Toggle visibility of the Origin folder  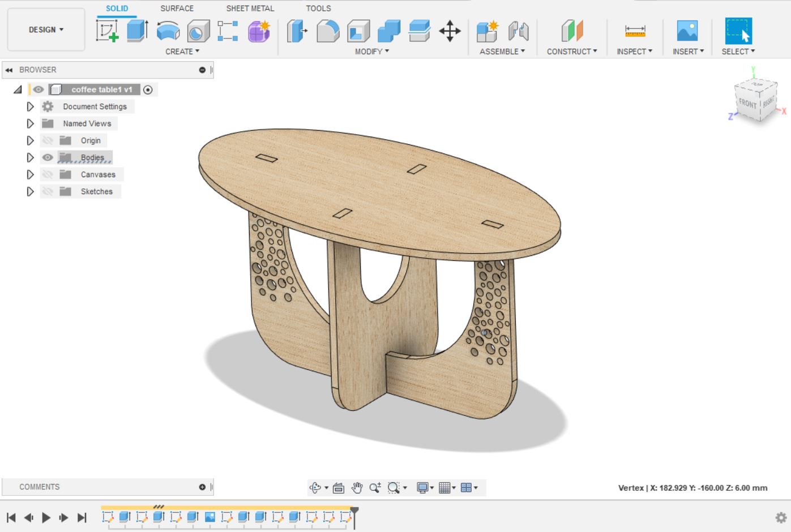pos(48,140)
